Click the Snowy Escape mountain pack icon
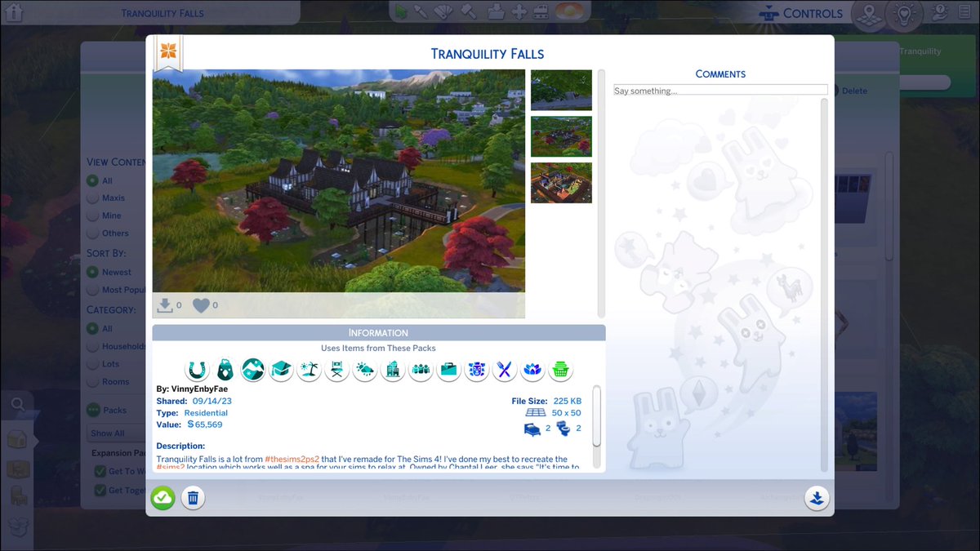 253,370
